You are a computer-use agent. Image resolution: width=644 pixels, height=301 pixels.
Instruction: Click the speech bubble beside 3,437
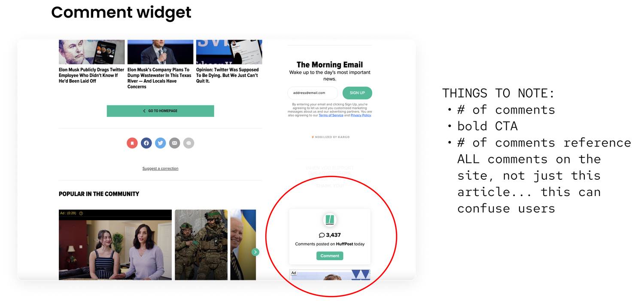[x=322, y=235]
